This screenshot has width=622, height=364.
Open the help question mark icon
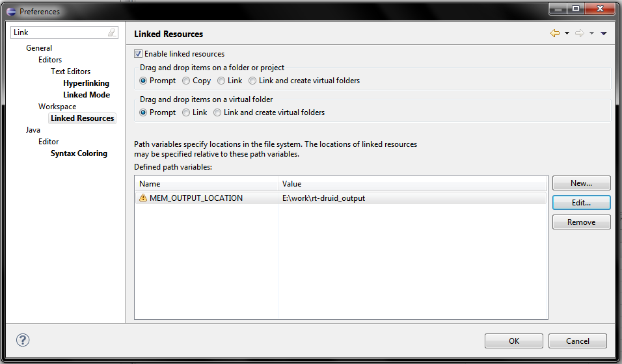point(23,340)
